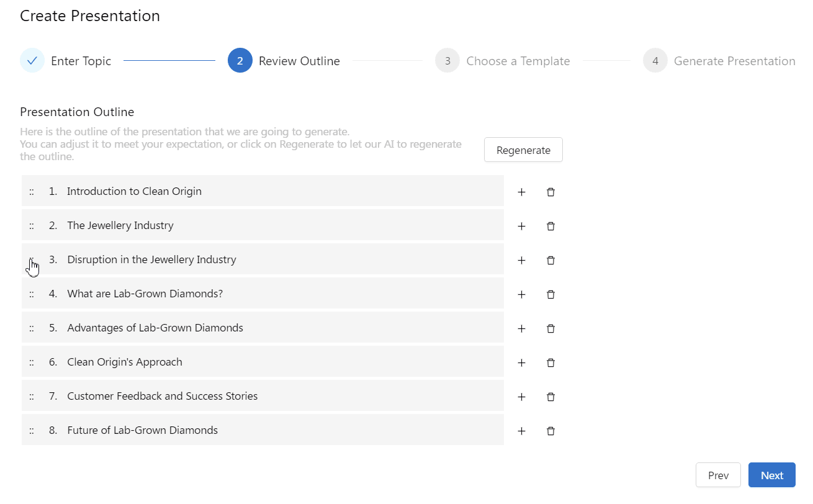Click drag handle of What are Lab-Grown Diamonds?

32,294
